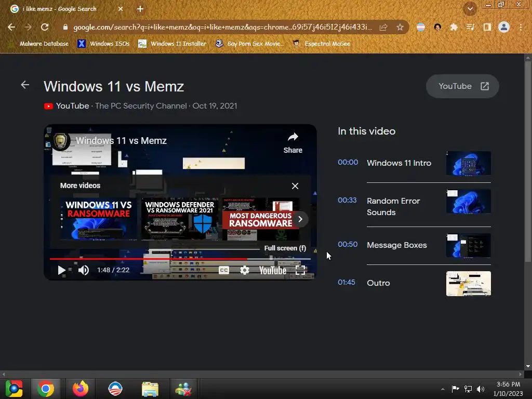Open the new tab plus button
Viewport: 532px width, 399px height.
point(140,9)
